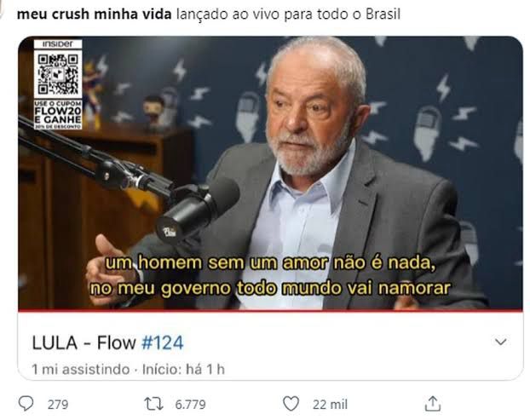Click the 22 mil likes count

pos(330,405)
